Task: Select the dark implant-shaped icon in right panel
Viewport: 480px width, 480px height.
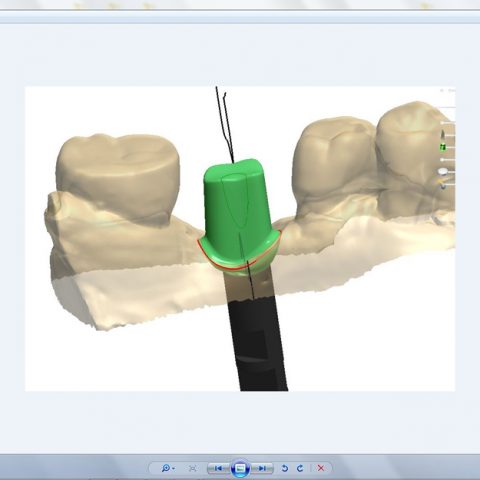Action: [x=443, y=135]
